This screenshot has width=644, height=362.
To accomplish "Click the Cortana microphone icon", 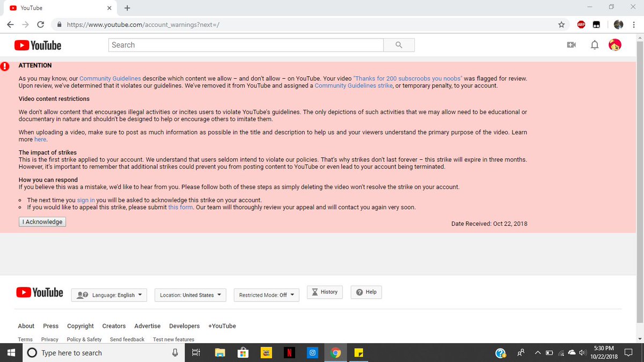I will pos(175,352).
